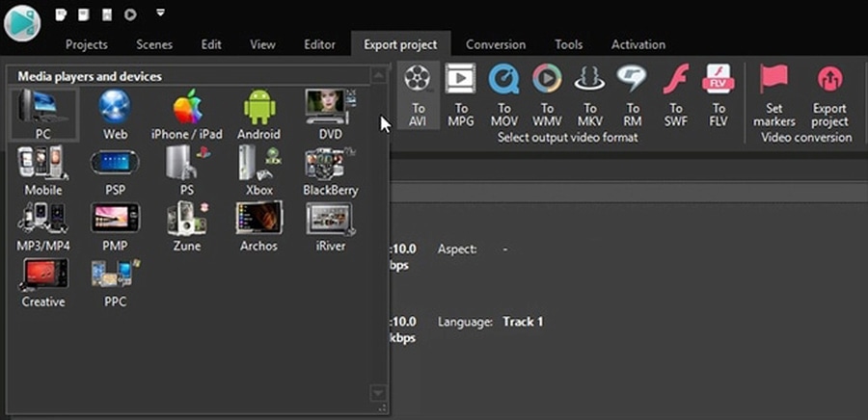Set output format To AVI
868x420 pixels.
point(418,95)
